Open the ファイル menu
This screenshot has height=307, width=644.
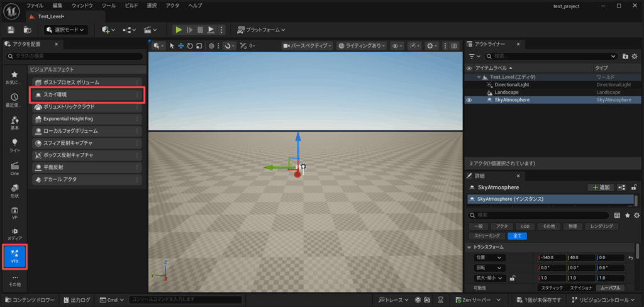(35, 6)
